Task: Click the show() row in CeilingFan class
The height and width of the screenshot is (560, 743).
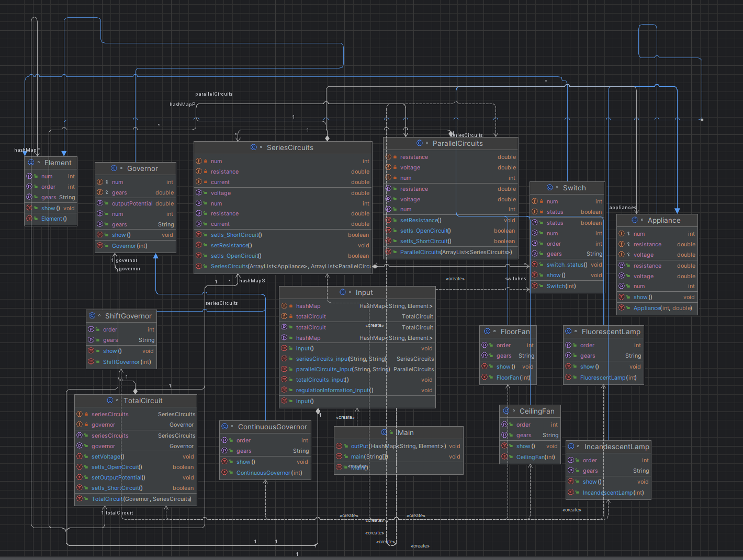Action: click(x=531, y=446)
